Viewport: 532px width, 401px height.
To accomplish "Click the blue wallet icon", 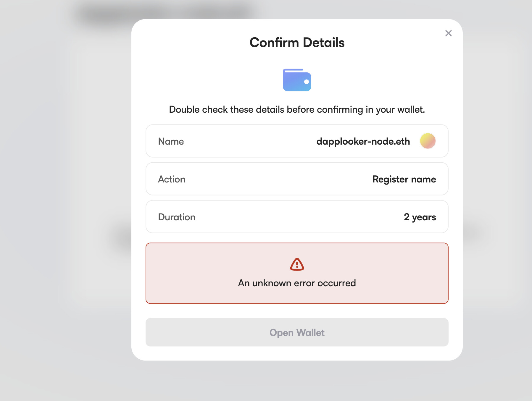I will [x=297, y=80].
